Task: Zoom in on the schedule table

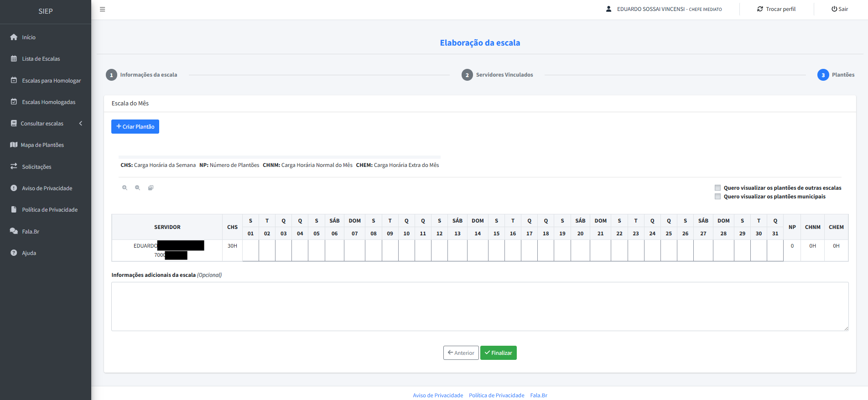Action: tap(125, 188)
